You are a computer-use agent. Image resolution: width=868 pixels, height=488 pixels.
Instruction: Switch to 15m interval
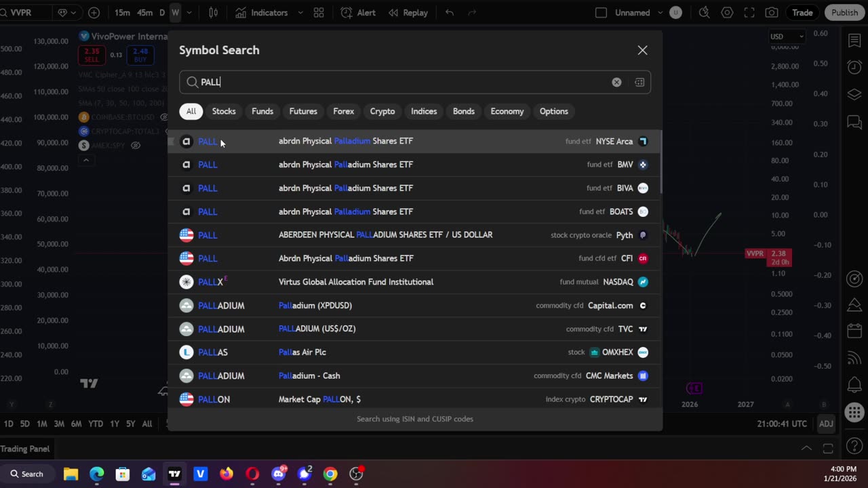tap(122, 12)
